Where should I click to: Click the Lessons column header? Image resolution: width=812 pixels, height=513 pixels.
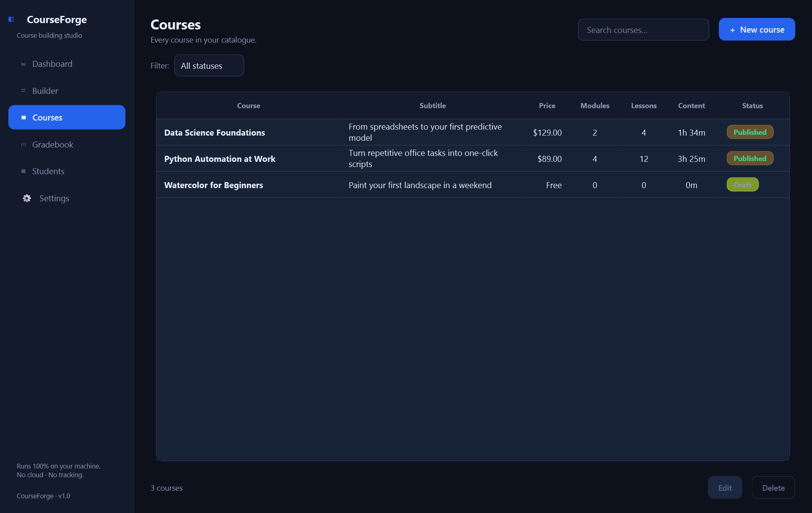coord(644,106)
